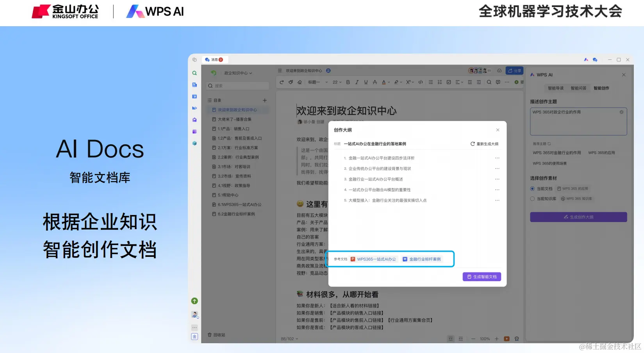Open the 消息 tab
The width and height of the screenshot is (644, 353).
pos(214,60)
